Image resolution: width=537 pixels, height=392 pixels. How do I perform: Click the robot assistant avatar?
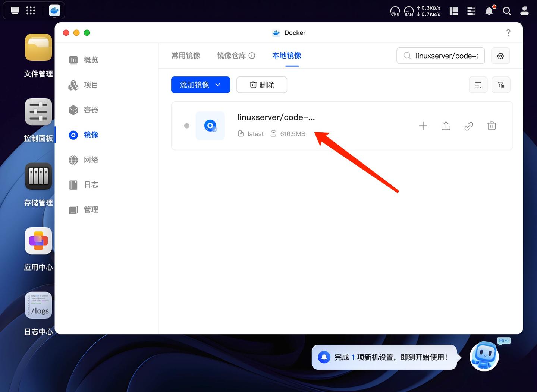[x=484, y=356]
